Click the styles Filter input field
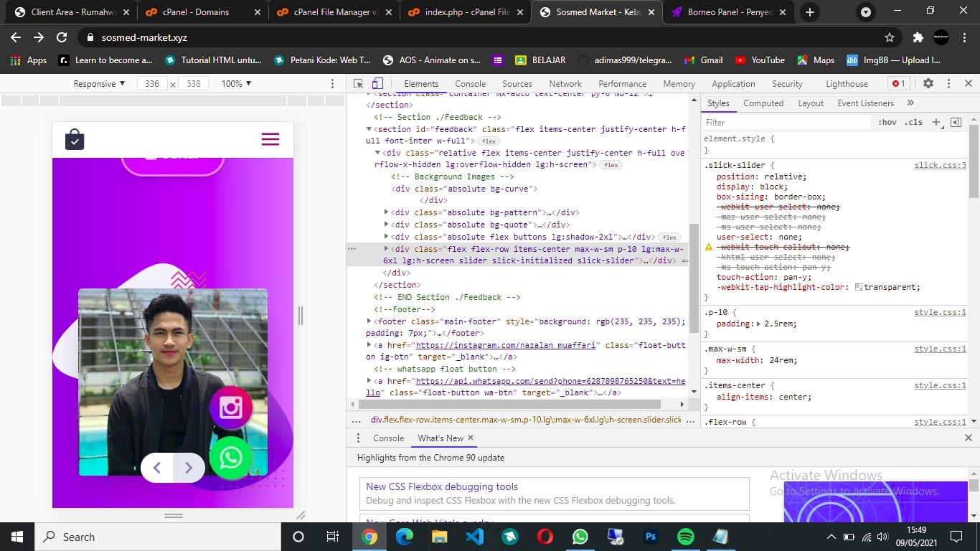 pos(786,123)
